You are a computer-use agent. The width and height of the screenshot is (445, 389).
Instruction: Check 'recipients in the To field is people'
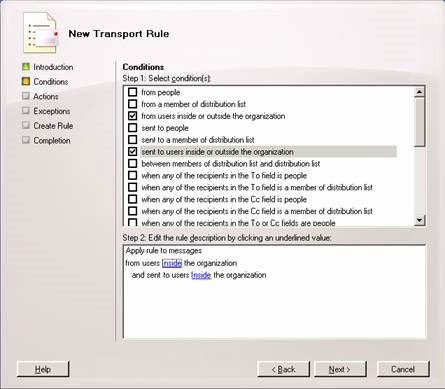(133, 175)
